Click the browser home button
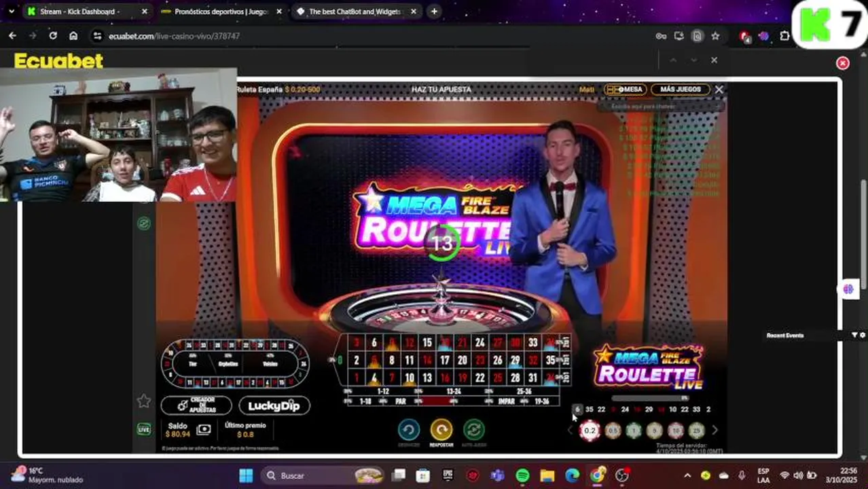The height and width of the screenshot is (489, 868). pyautogui.click(x=73, y=36)
